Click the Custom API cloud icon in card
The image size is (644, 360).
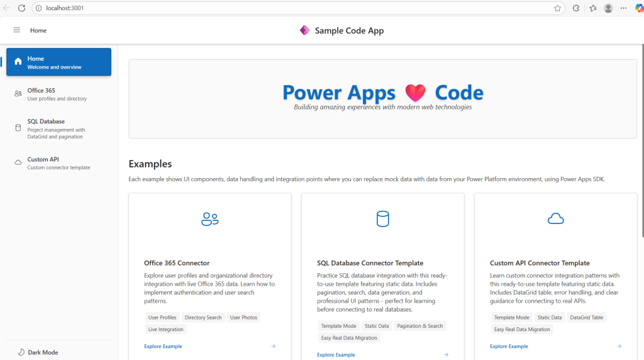click(x=555, y=219)
